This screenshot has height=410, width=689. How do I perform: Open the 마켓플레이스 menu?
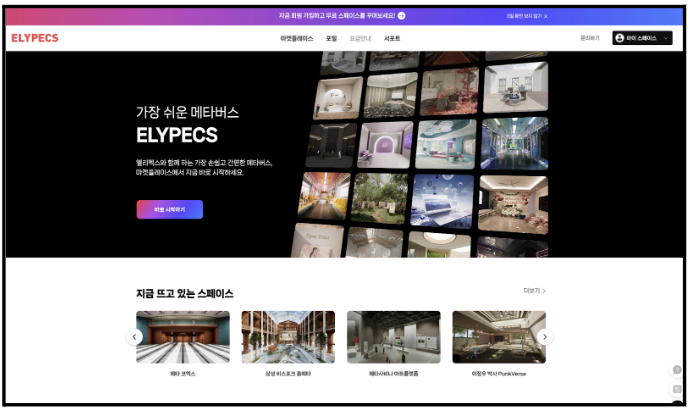297,39
